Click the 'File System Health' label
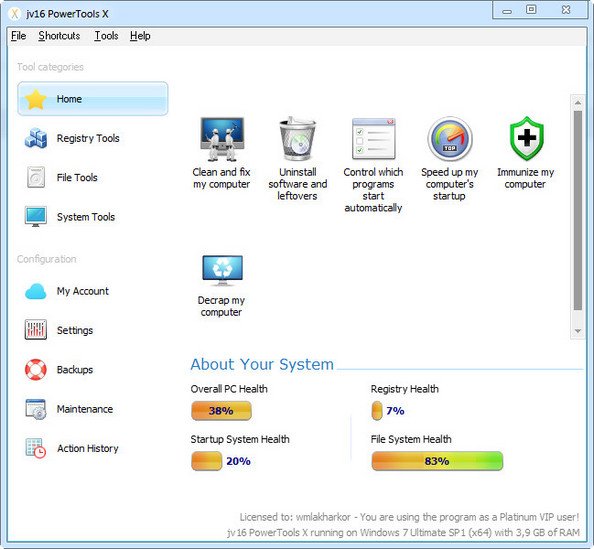 tap(411, 439)
